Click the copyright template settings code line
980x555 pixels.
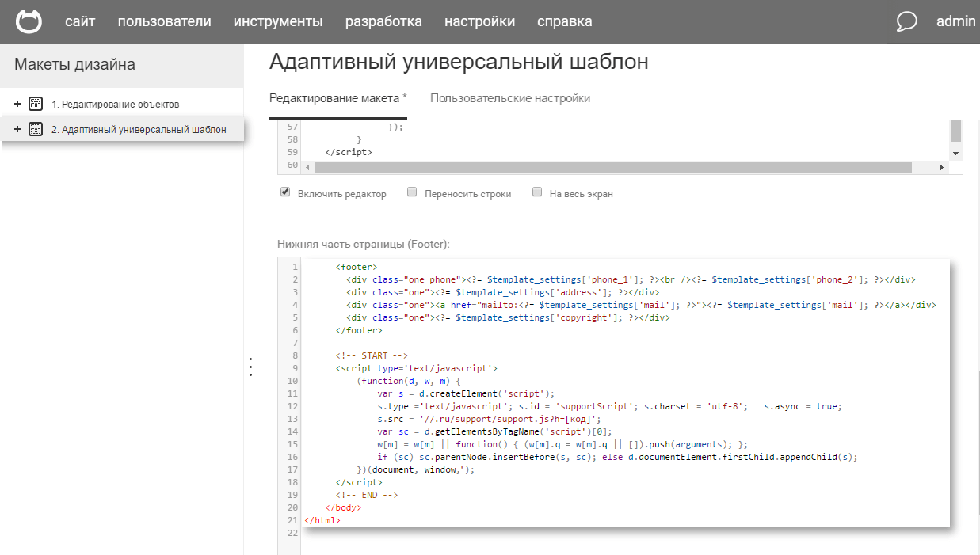(508, 317)
